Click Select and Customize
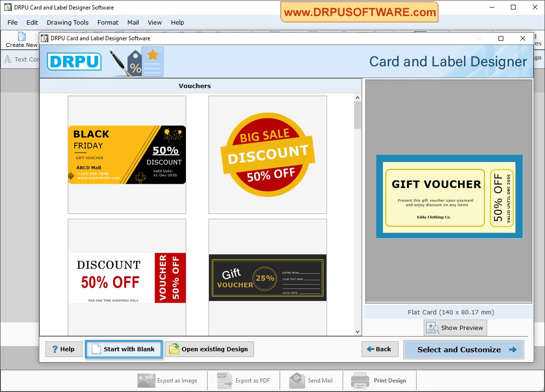Screen dimensions: 545x392 pyautogui.click(x=463, y=349)
